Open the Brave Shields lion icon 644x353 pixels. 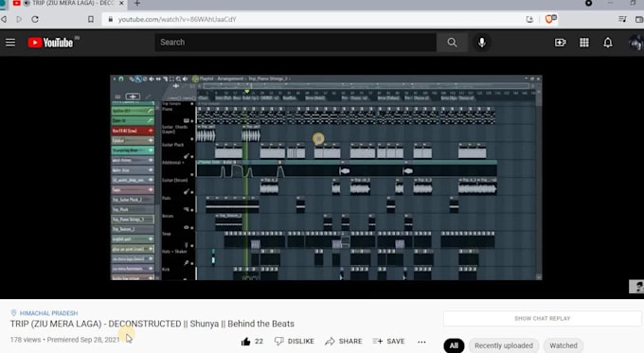click(x=550, y=19)
